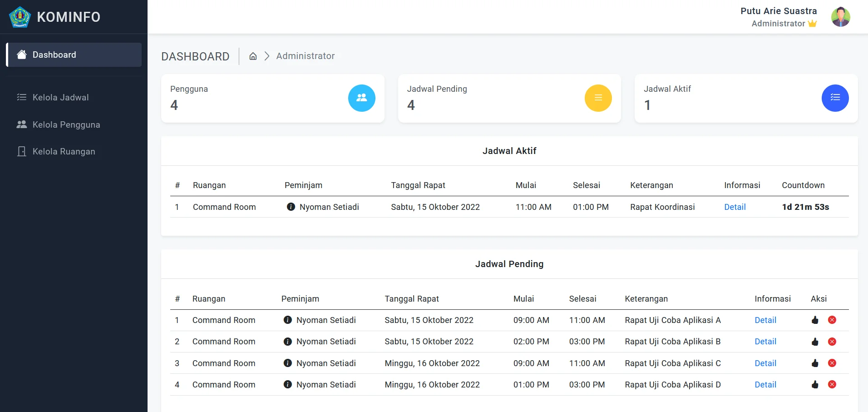Image resolution: width=868 pixels, height=412 pixels.
Task: Approve Rapat Uji Coba Aplikasi C with thumbs-up
Action: (x=815, y=363)
